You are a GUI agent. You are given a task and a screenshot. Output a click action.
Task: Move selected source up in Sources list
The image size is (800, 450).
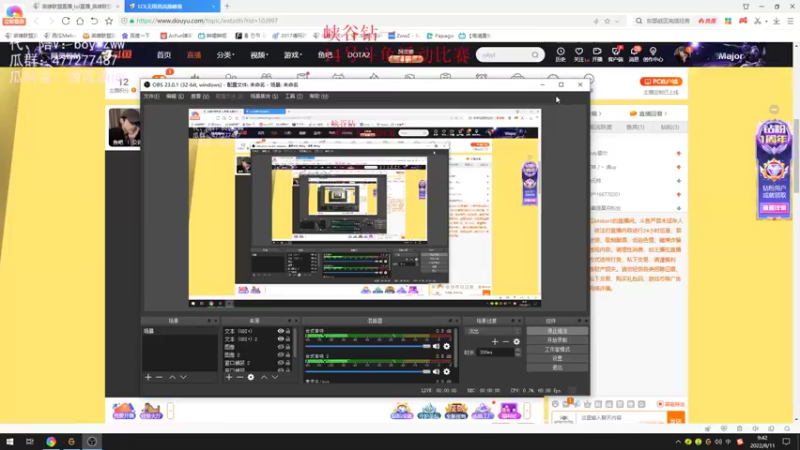click(x=264, y=377)
